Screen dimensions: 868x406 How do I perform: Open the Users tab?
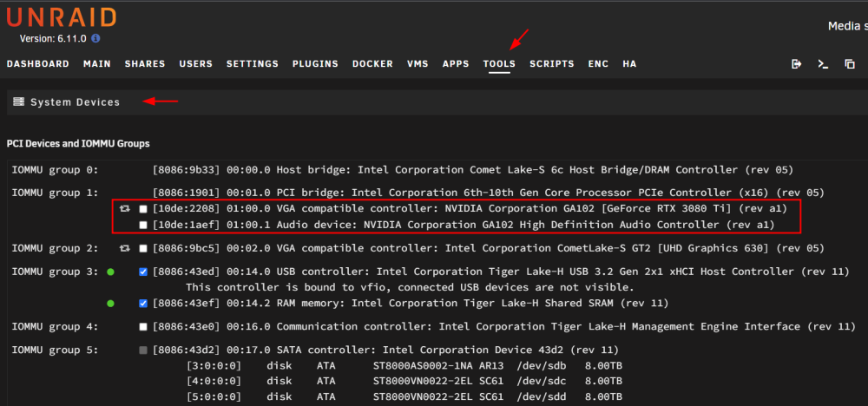point(196,64)
